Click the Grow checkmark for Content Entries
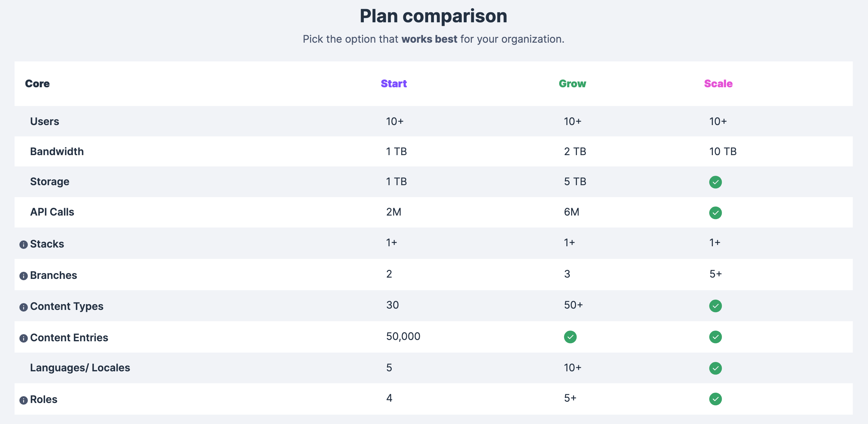 click(570, 337)
